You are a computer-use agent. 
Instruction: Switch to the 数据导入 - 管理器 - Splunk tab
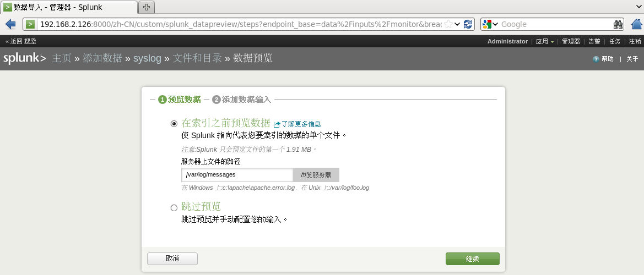point(69,7)
